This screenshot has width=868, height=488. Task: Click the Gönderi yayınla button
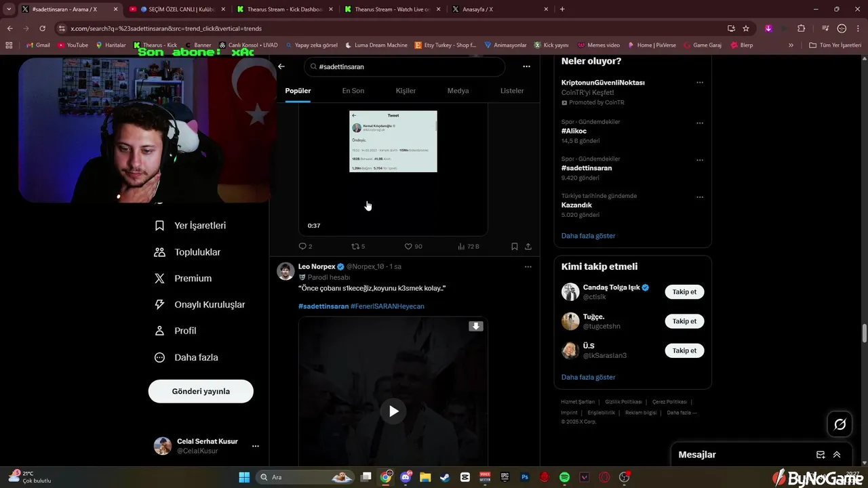(201, 391)
